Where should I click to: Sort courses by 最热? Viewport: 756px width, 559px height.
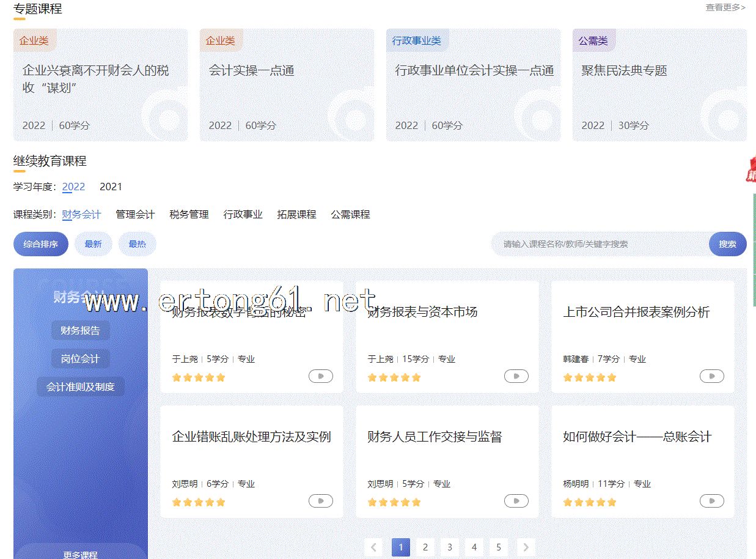[137, 244]
